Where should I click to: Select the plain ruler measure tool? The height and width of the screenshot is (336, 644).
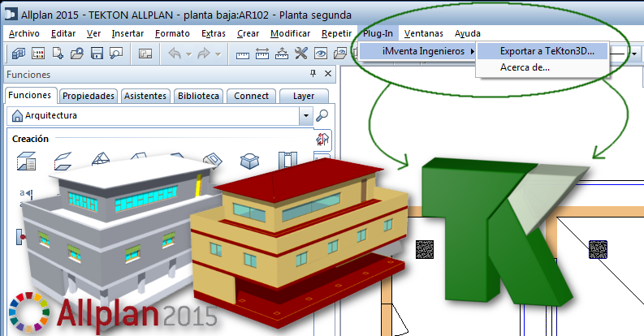tap(242, 54)
